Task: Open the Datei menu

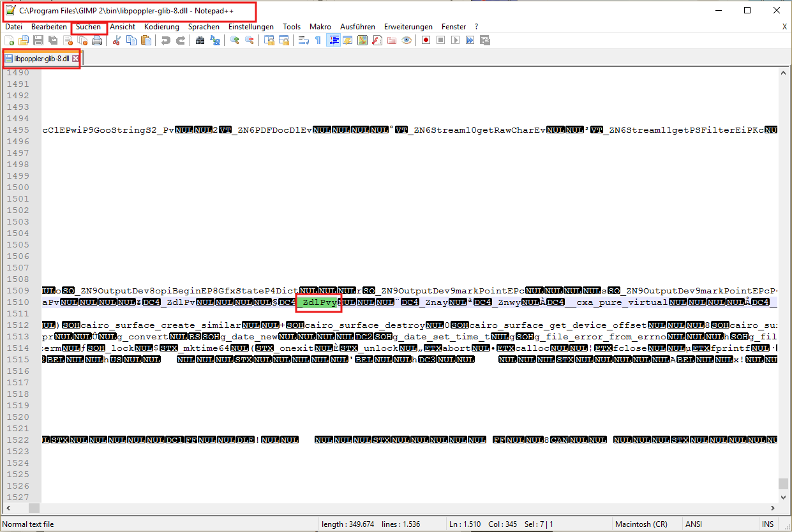Action: [13, 27]
